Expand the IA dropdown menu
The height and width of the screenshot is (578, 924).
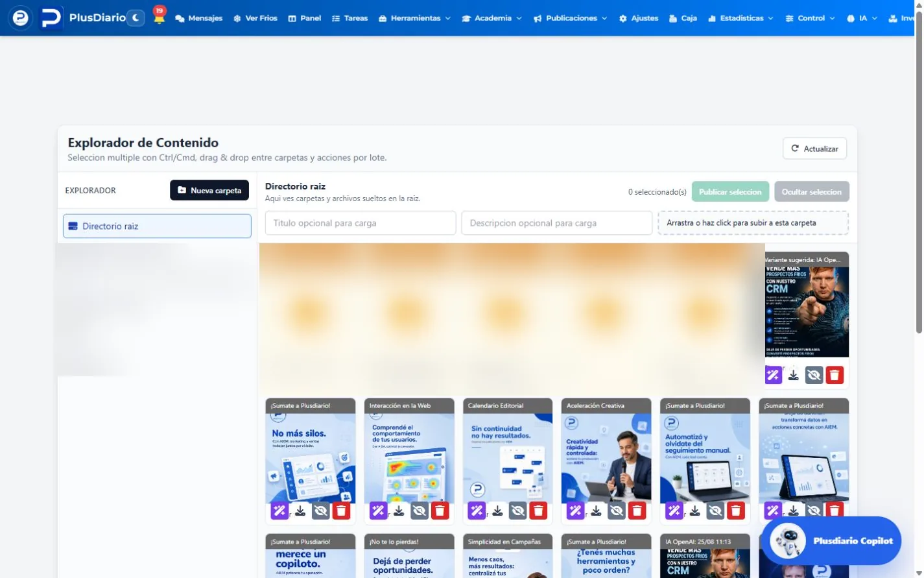(862, 18)
